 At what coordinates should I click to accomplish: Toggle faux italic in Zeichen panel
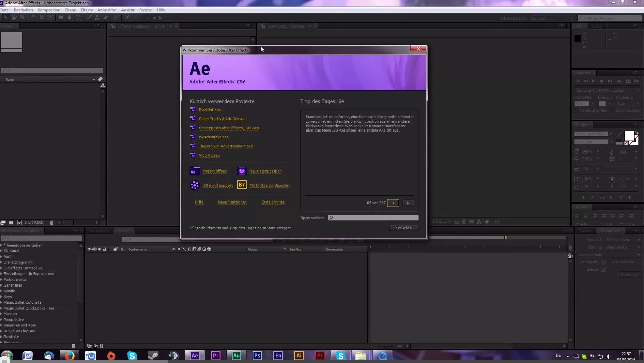pyautogui.click(x=592, y=197)
